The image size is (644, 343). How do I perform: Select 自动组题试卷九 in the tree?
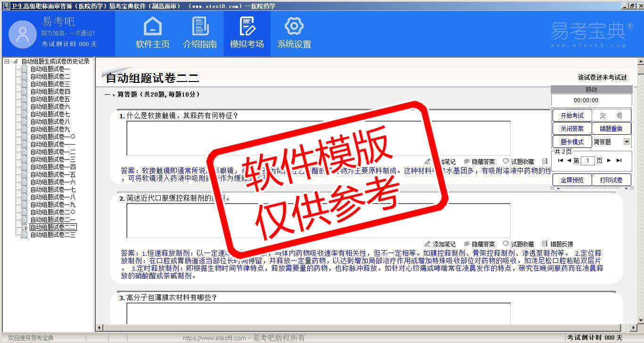[50, 129]
